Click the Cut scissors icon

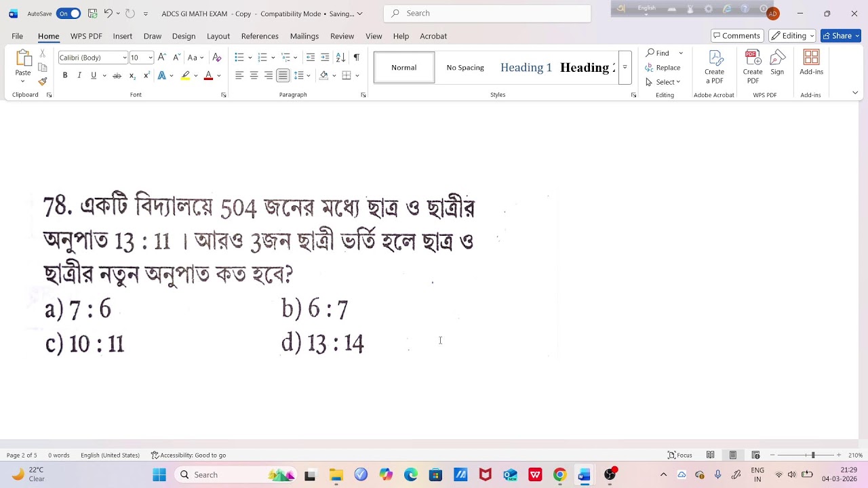[43, 53]
